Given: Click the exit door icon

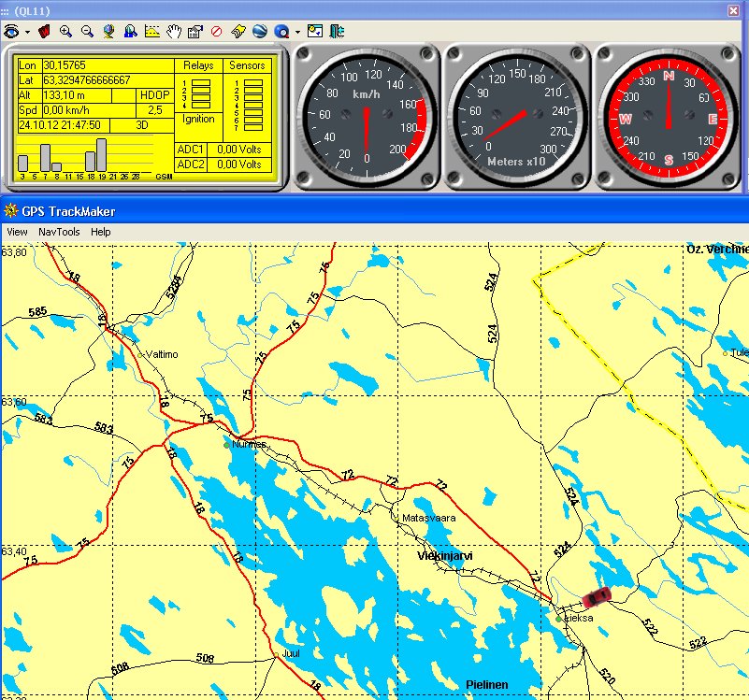Looking at the screenshot, I should click(337, 31).
